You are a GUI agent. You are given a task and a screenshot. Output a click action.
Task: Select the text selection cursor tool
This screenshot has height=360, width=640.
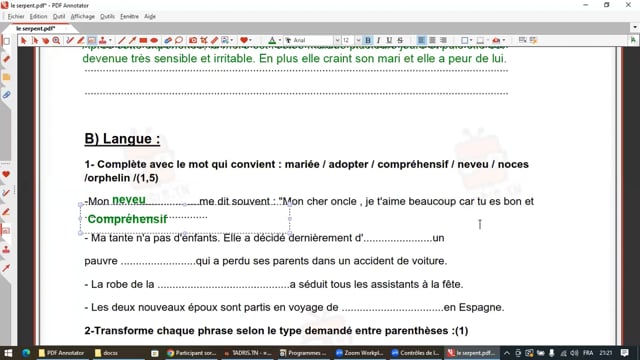34,40
